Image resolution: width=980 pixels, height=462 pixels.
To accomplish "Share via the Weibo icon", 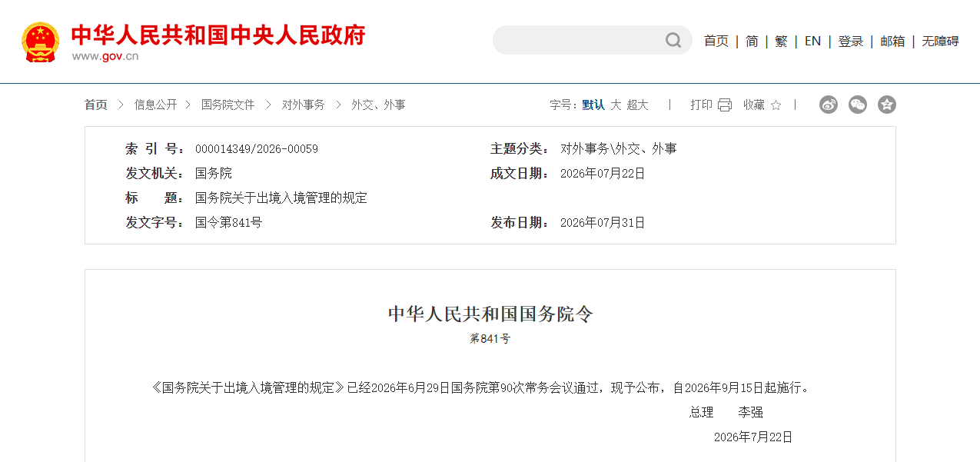I will pos(829,105).
